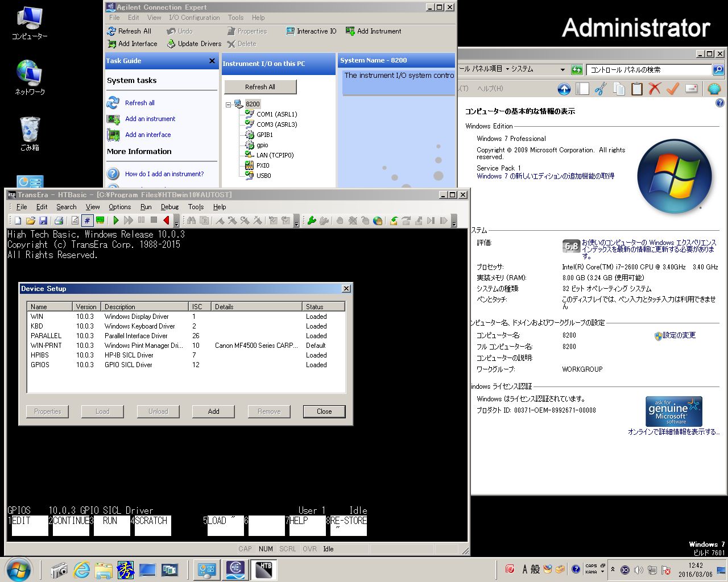Screen dimensions: 728x582
Task: Click the Open folder icon in HTBasic toolbar
Action: pos(31,221)
